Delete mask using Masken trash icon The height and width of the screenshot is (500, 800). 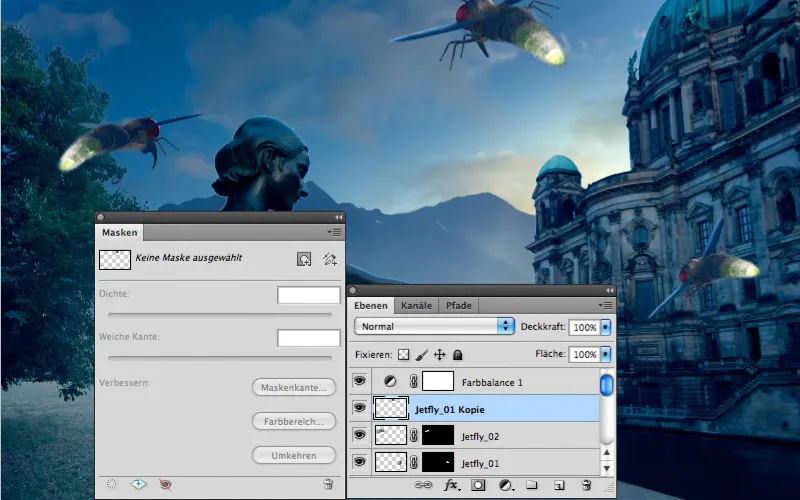point(329,484)
